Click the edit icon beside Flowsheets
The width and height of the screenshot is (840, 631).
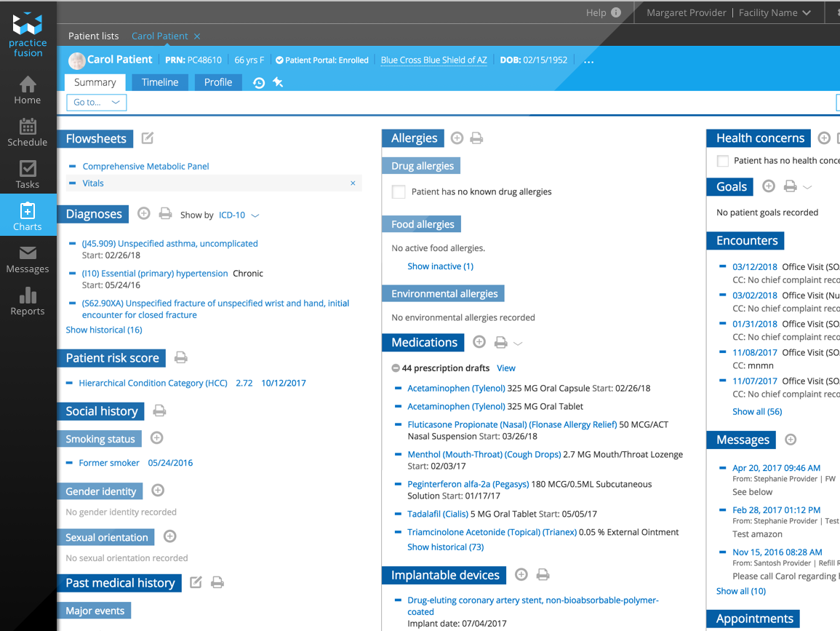click(148, 138)
